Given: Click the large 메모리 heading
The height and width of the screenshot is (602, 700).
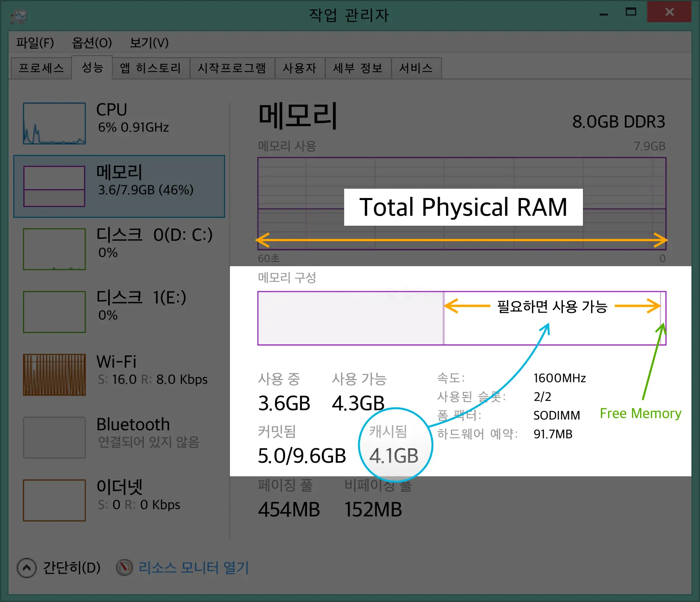Looking at the screenshot, I should (298, 116).
